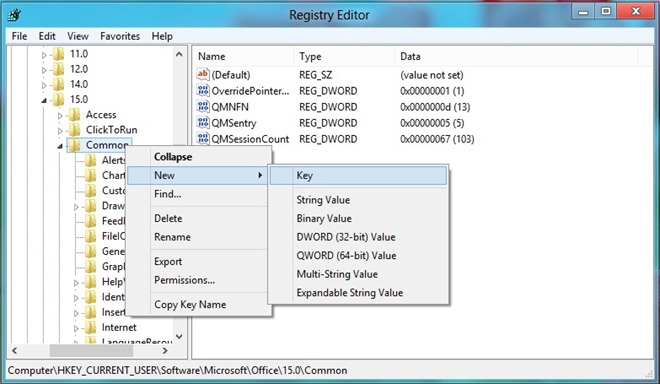Open the View menu
The height and width of the screenshot is (384, 660).
pyautogui.click(x=78, y=36)
